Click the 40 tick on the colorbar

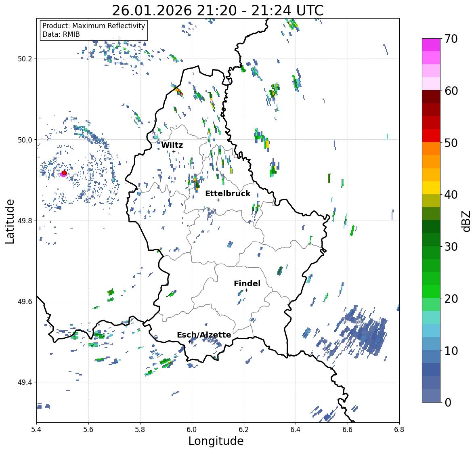coord(451,195)
